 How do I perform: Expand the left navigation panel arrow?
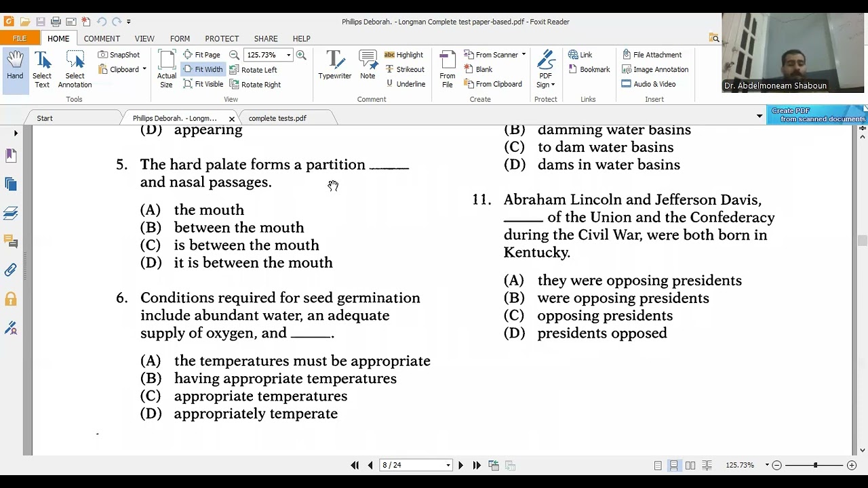pyautogui.click(x=16, y=133)
